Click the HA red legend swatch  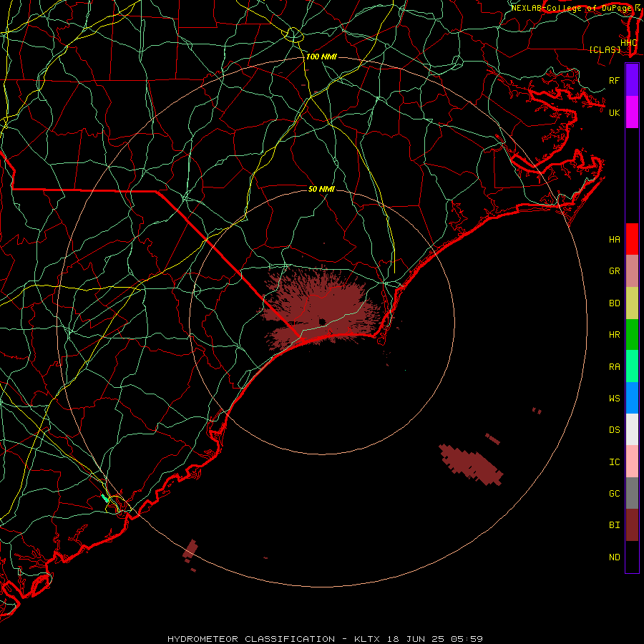pos(632,239)
